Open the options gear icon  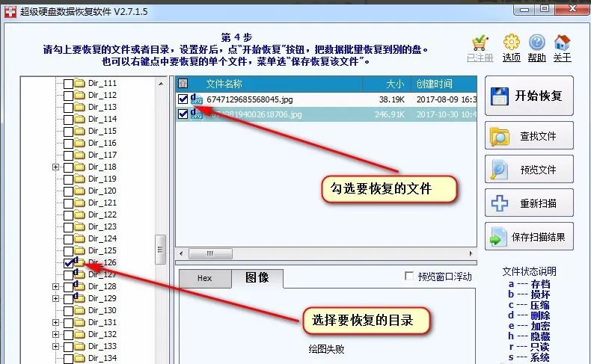(x=512, y=42)
